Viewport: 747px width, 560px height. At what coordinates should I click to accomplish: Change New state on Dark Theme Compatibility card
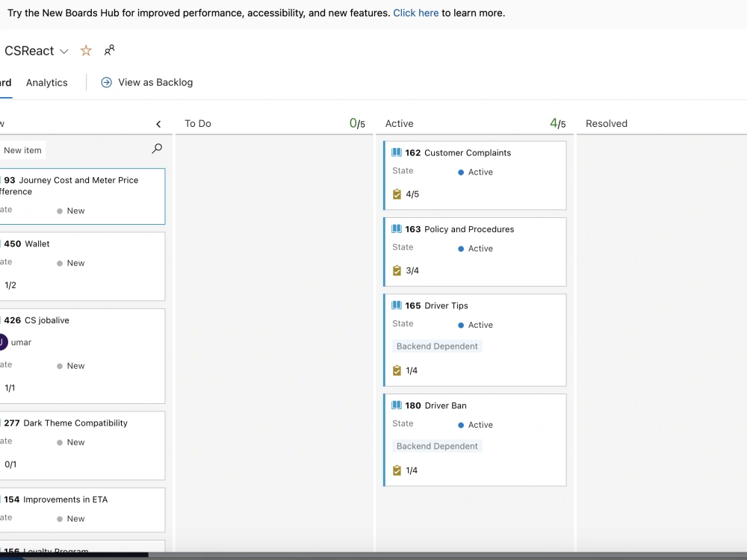pos(70,442)
